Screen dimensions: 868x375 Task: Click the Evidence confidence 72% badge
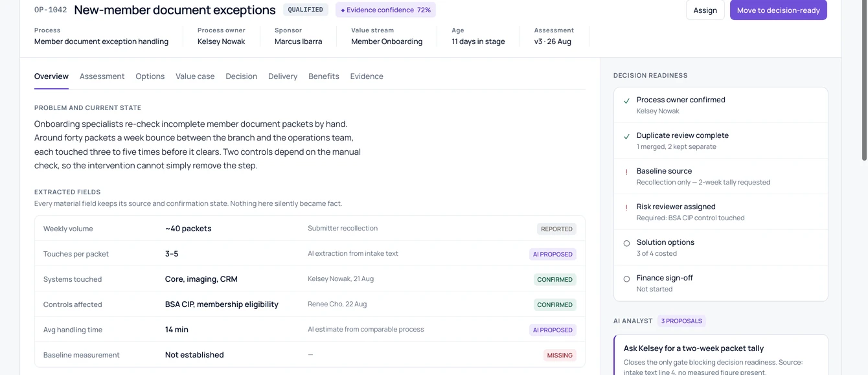(x=385, y=10)
